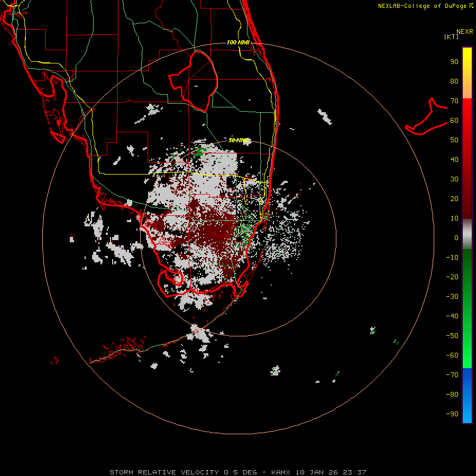Click the -50 value on the color scale
This screenshot has width=476, height=476.
tap(452, 336)
